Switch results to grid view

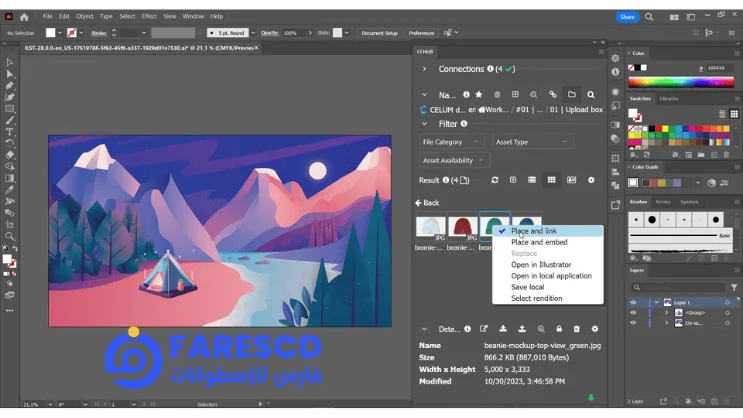click(x=551, y=180)
